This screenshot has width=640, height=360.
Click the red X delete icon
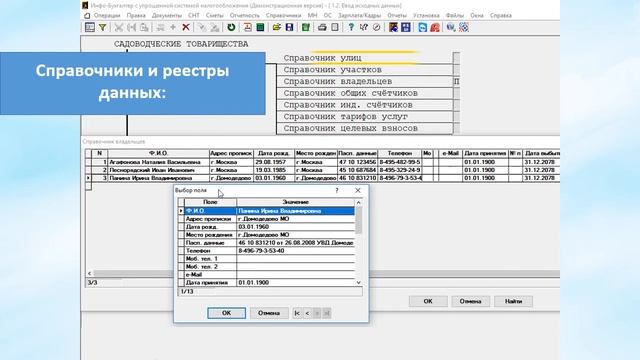(186, 27)
